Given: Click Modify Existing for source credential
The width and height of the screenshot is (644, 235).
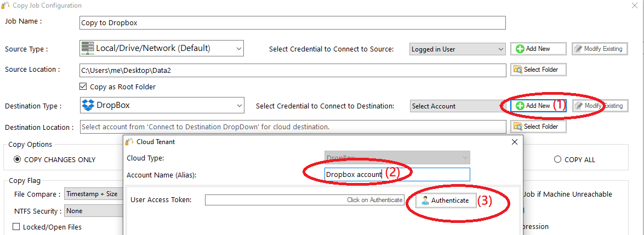Looking at the screenshot, I should coord(600,48).
